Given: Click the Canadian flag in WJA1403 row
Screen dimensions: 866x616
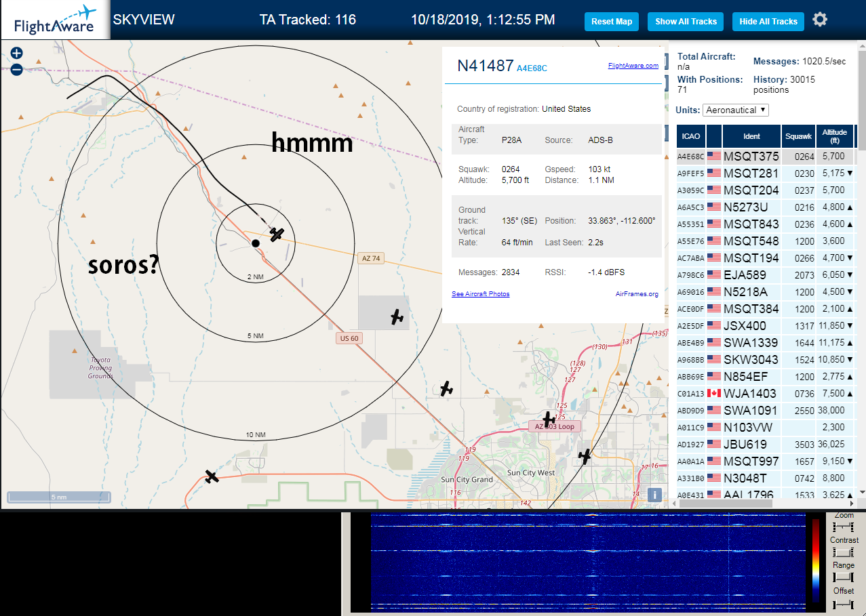Looking at the screenshot, I should tap(713, 394).
